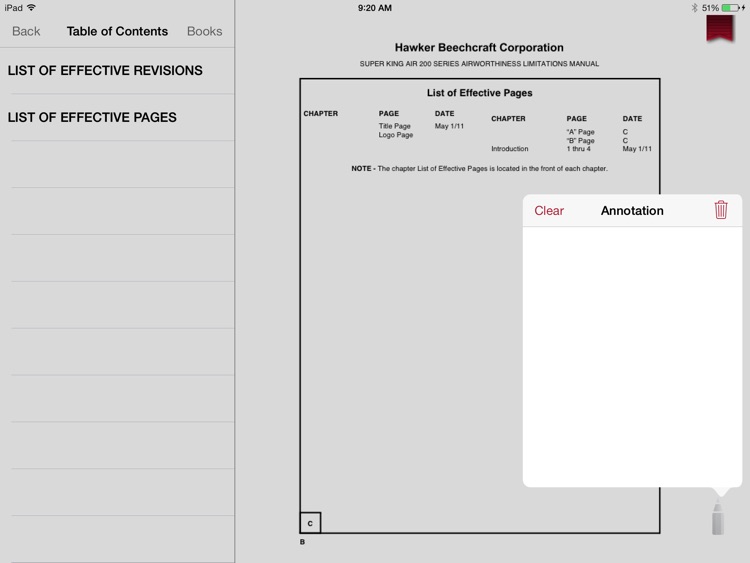Image resolution: width=750 pixels, height=563 pixels.
Task: Tap the 'Title Page' entry in the table
Action: coord(395,126)
